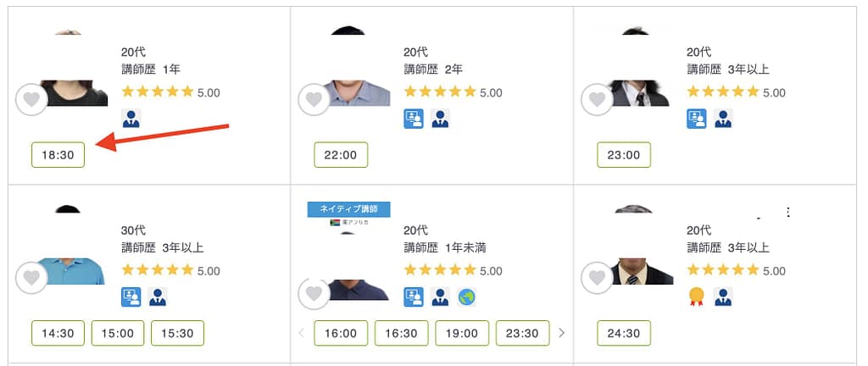Click the gold medal badge icon
This screenshot has width=868, height=366.
(x=697, y=297)
